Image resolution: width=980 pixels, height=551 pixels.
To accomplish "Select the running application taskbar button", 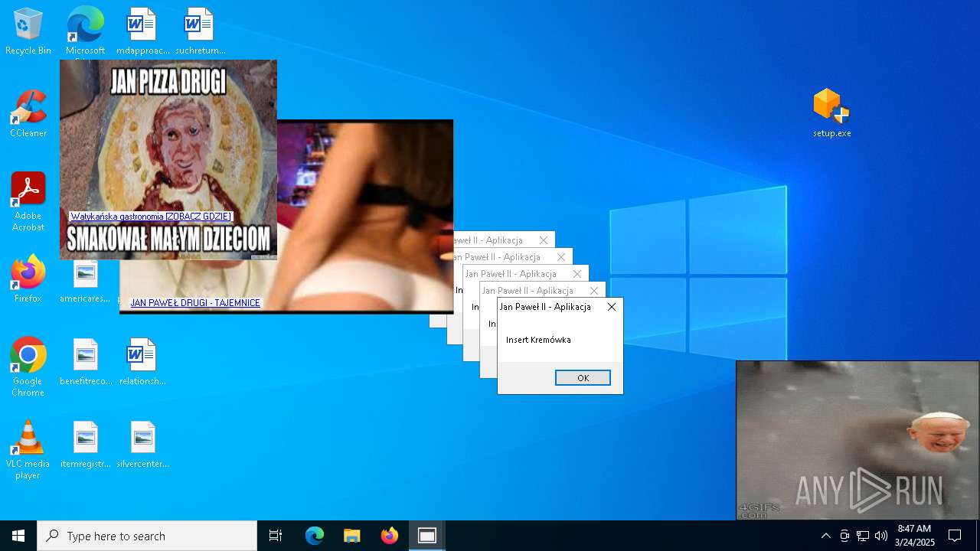I will coord(427,536).
